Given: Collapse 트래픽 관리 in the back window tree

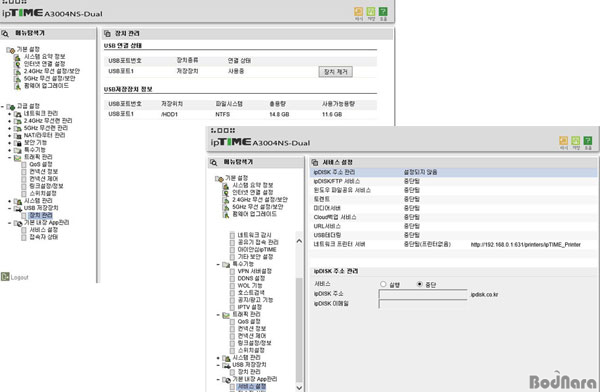Looking at the screenshot, I should pos(10,157).
